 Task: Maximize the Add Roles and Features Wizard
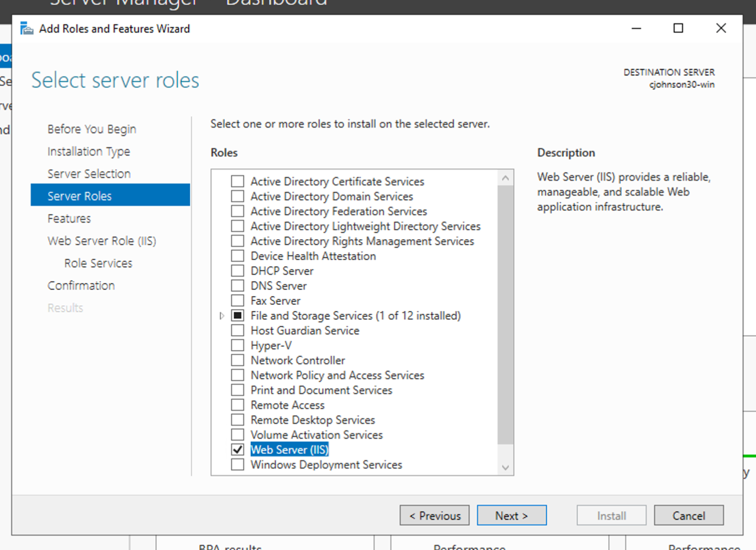click(678, 28)
